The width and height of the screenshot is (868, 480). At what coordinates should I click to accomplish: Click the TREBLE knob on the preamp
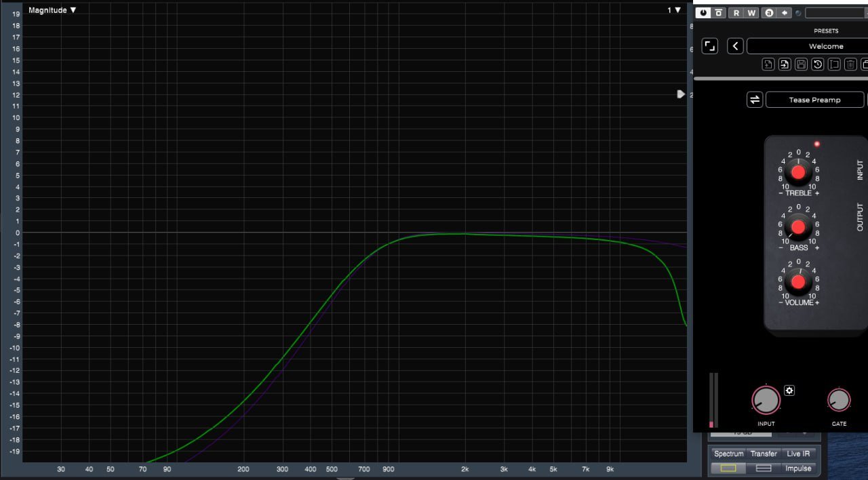798,172
